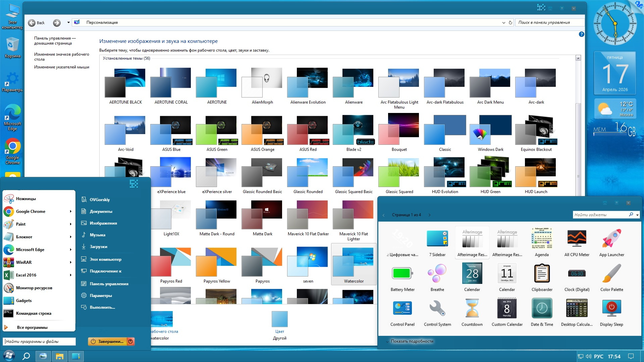Image resolution: width=644 pixels, height=362 pixels.
Task: Expand the address bar history dropdown
Action: tap(503, 22)
